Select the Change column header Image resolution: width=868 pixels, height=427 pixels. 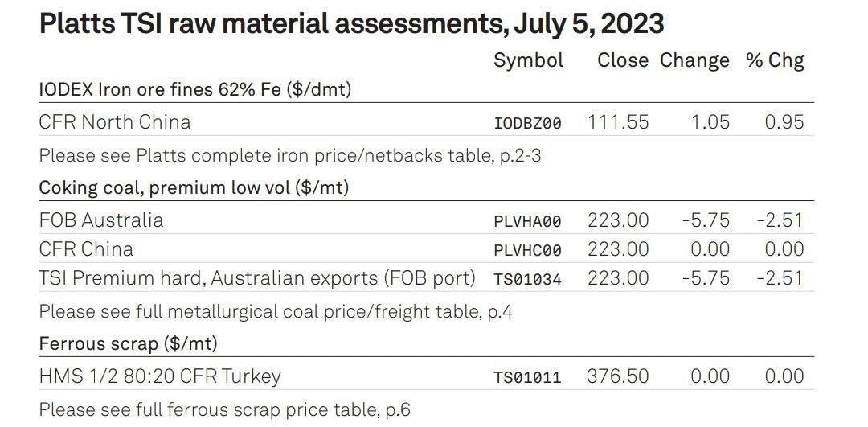(694, 61)
